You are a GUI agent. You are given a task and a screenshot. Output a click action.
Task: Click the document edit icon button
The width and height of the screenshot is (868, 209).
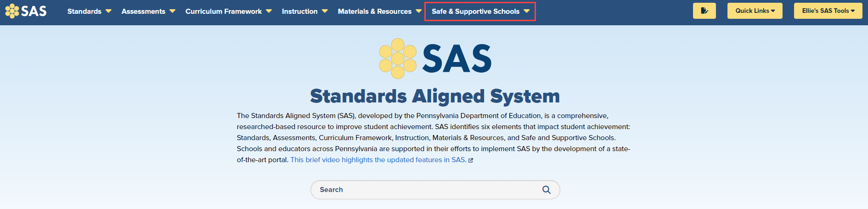point(704,11)
